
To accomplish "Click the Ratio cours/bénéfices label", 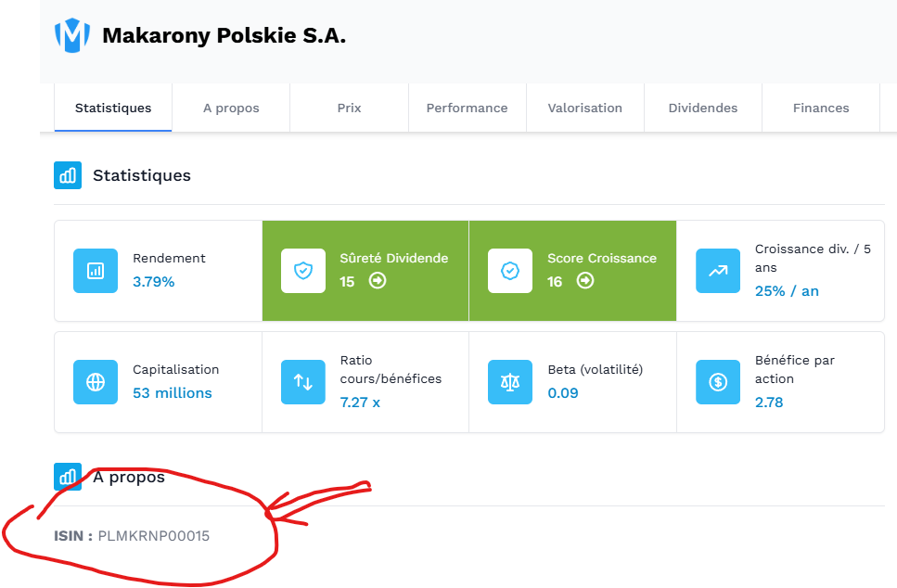I will (391, 369).
